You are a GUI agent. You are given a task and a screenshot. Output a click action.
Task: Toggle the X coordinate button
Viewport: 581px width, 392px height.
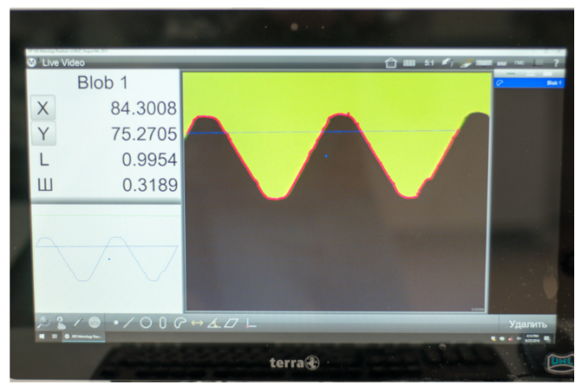[43, 108]
